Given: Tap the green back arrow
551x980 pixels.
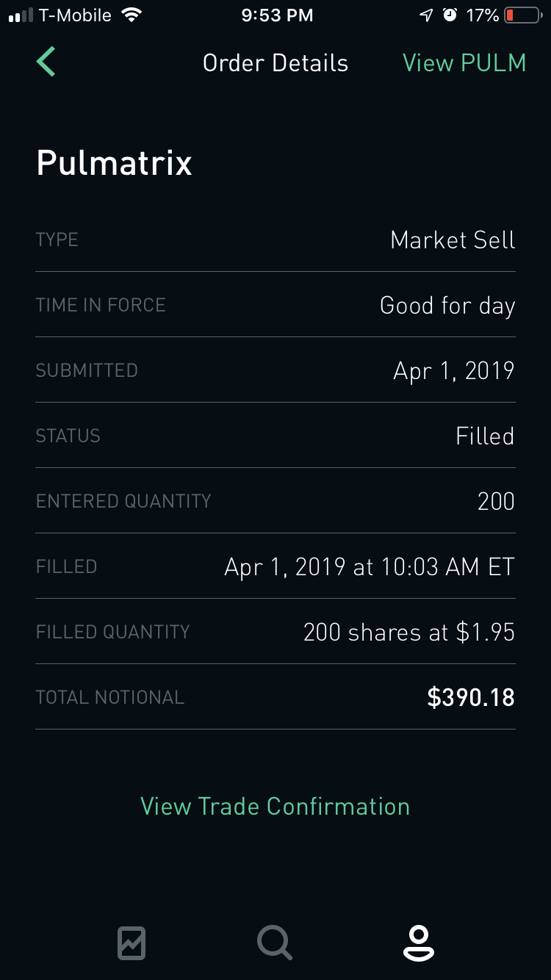Looking at the screenshot, I should [46, 62].
